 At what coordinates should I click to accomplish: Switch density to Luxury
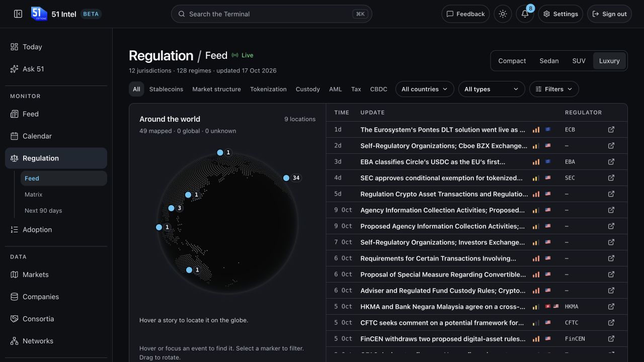coord(609,61)
